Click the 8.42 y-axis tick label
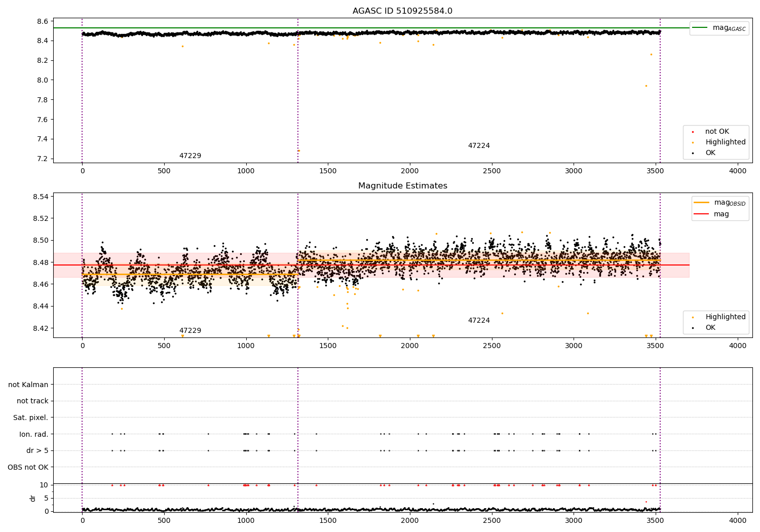Image resolution: width=760 pixels, height=532 pixels. pos(41,328)
